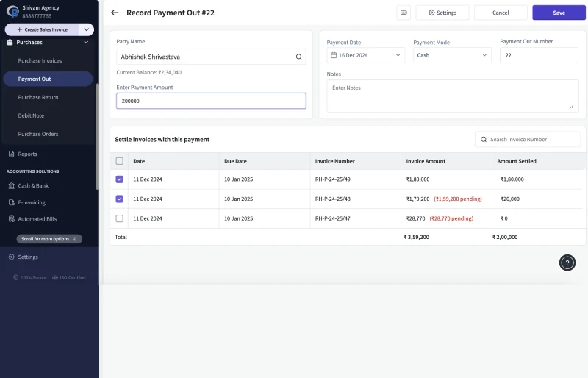
Task: Click the back arrow beside Record Payment Out
Action: [x=115, y=13]
